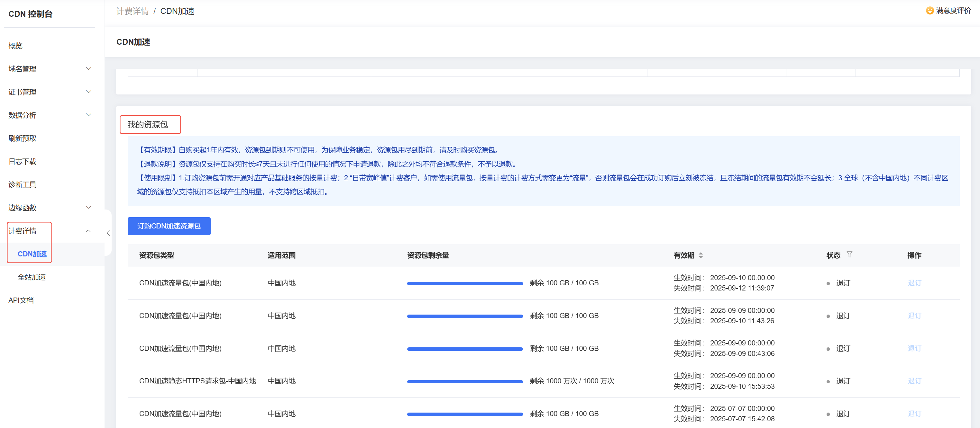Sort by the 有效期 column arrows
The image size is (980, 428).
point(701,255)
